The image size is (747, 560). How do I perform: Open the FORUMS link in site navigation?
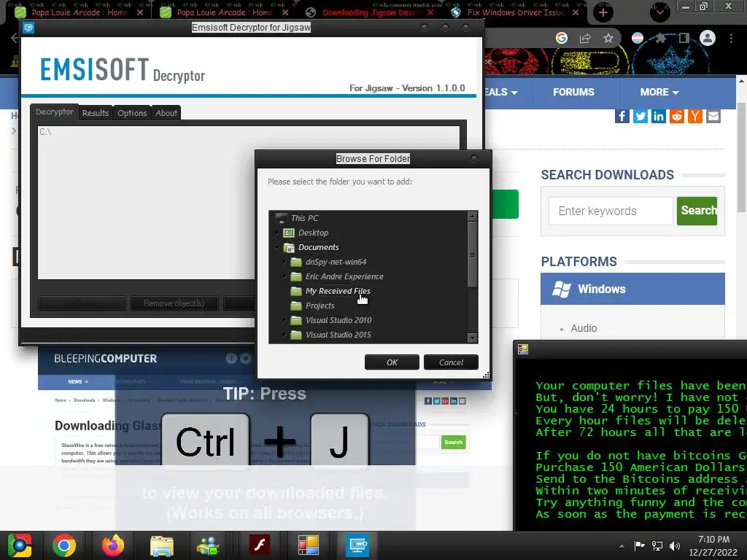coord(573,92)
